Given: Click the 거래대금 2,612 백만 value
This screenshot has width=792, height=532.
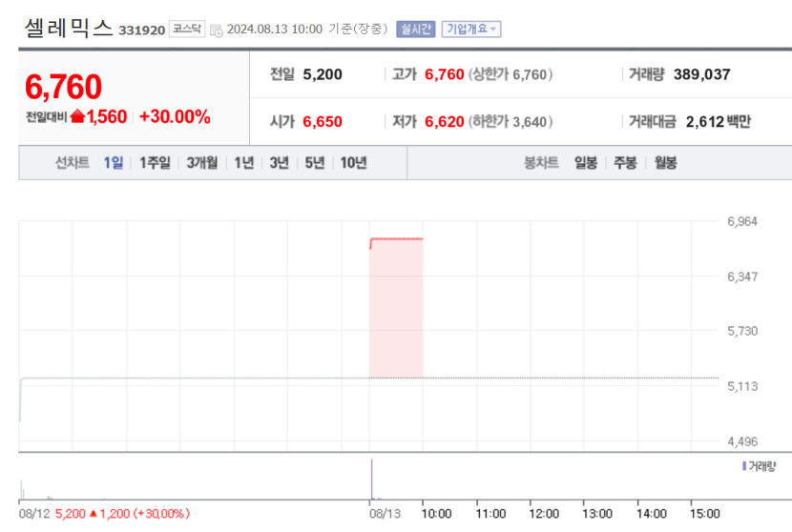Looking at the screenshot, I should (719, 122).
